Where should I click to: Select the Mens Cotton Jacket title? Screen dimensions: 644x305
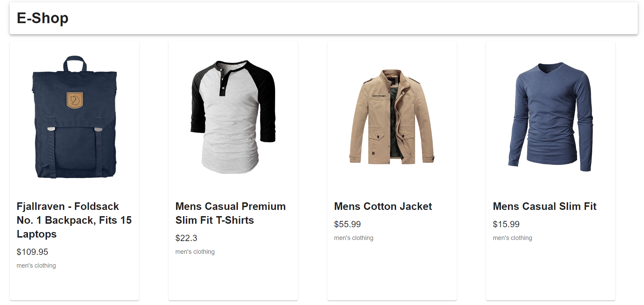(383, 206)
